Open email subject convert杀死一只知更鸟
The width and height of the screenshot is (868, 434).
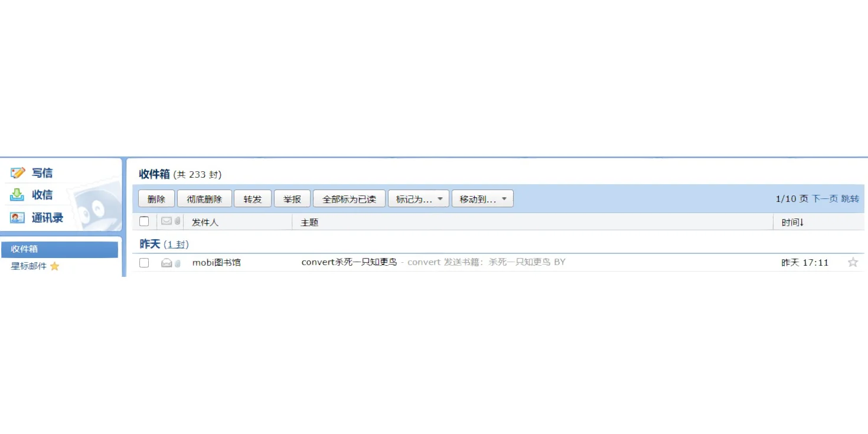[x=349, y=262]
